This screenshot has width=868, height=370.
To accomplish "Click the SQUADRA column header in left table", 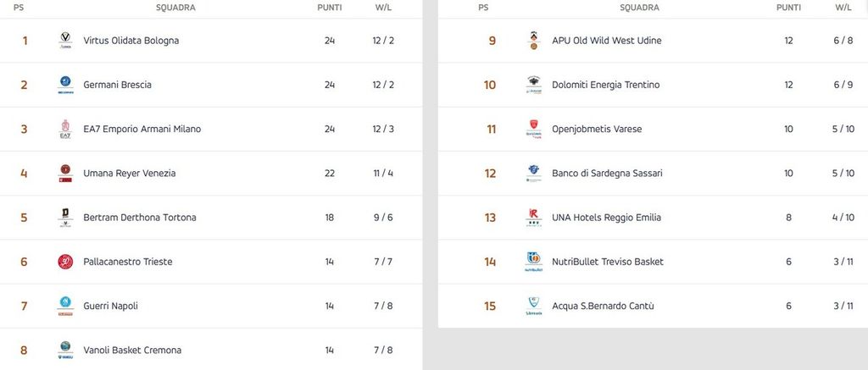I will point(176,8).
